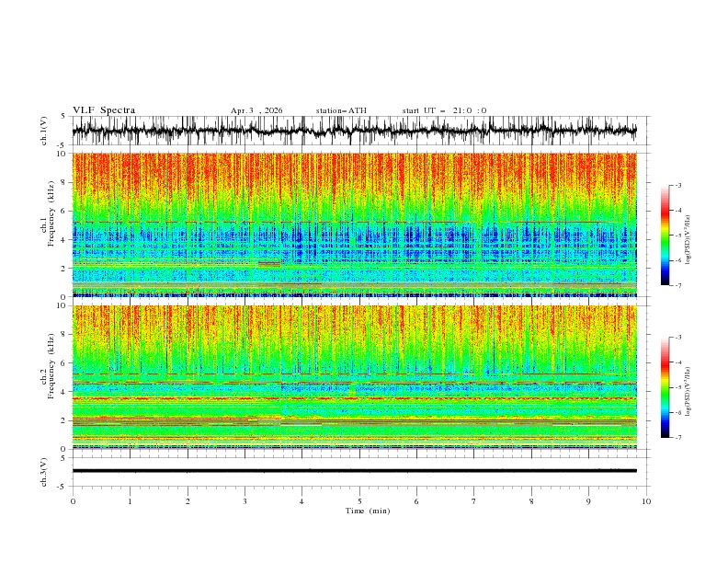728x563 pixels.
Task: Click the upper PSD color scale bar
Action: coord(665,236)
